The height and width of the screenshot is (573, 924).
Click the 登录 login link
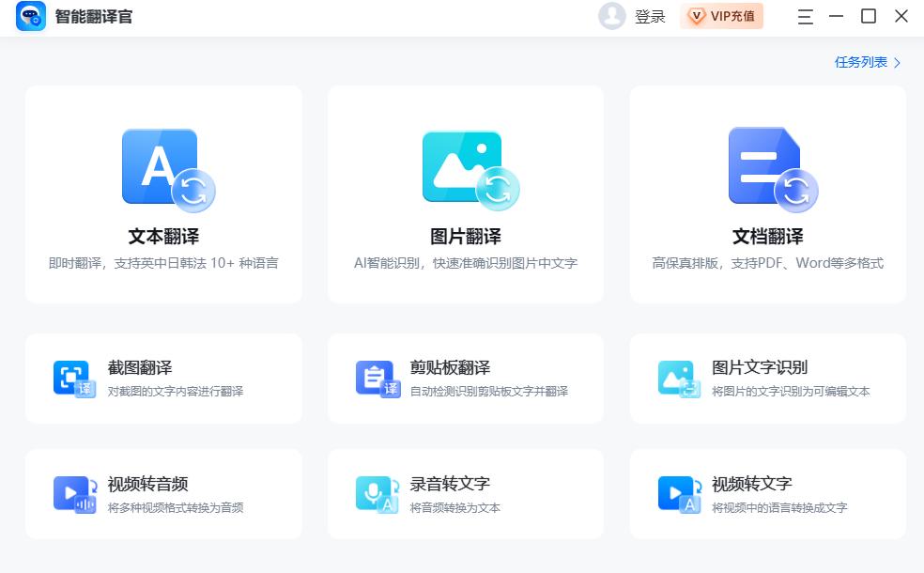647,16
